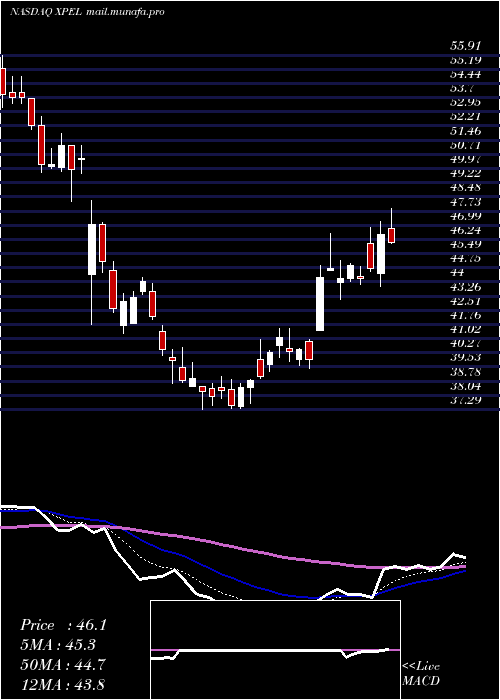Click the 49.22 price axis label

465,173
